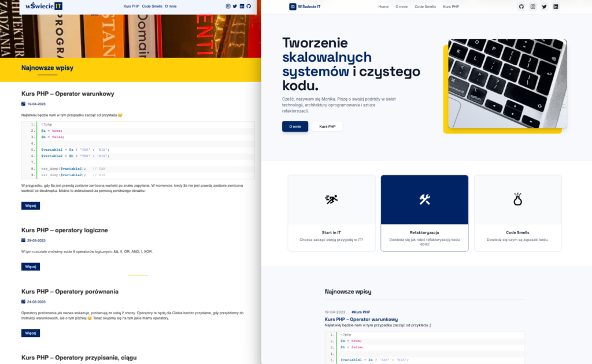Open the GitHub icon in the left header
The image size is (592, 364).
point(249,6)
